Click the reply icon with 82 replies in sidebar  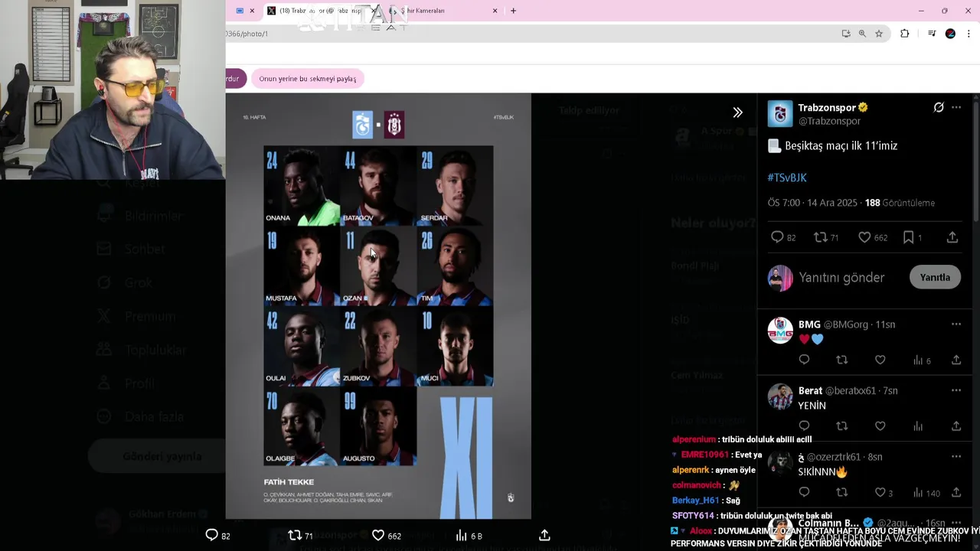click(783, 237)
